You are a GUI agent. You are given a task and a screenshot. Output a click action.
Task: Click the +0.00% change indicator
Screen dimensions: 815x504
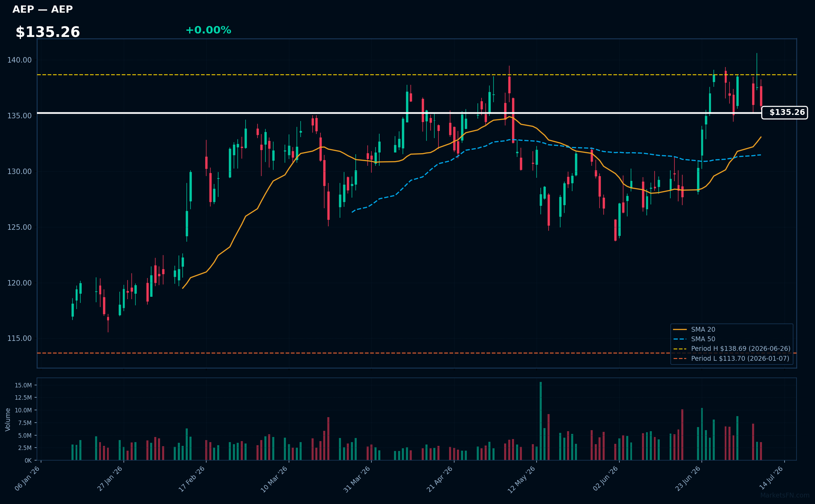208,30
